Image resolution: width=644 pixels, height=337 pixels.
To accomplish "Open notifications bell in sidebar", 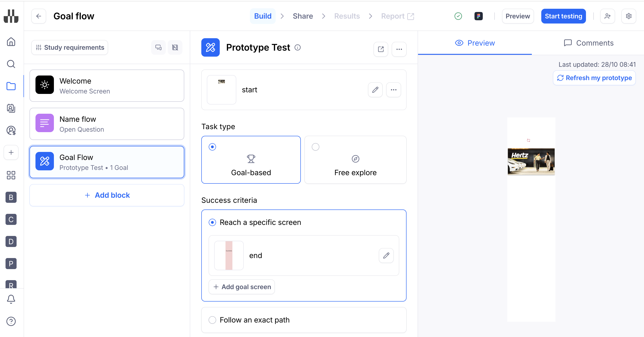I will pyautogui.click(x=11, y=299).
